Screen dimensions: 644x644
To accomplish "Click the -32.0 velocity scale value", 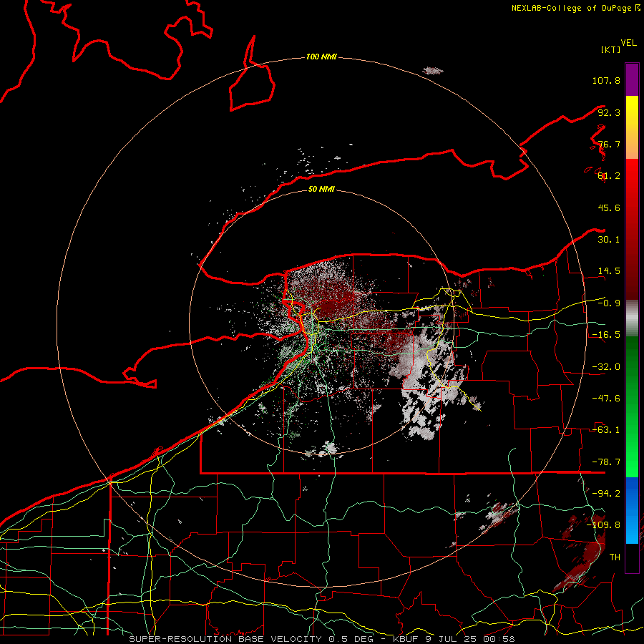I will pos(606,367).
